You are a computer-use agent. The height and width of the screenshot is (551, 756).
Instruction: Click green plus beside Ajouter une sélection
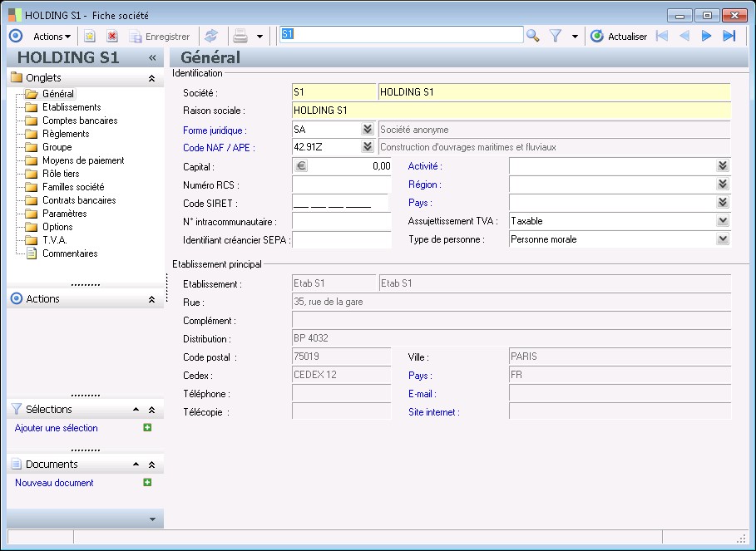coord(147,428)
